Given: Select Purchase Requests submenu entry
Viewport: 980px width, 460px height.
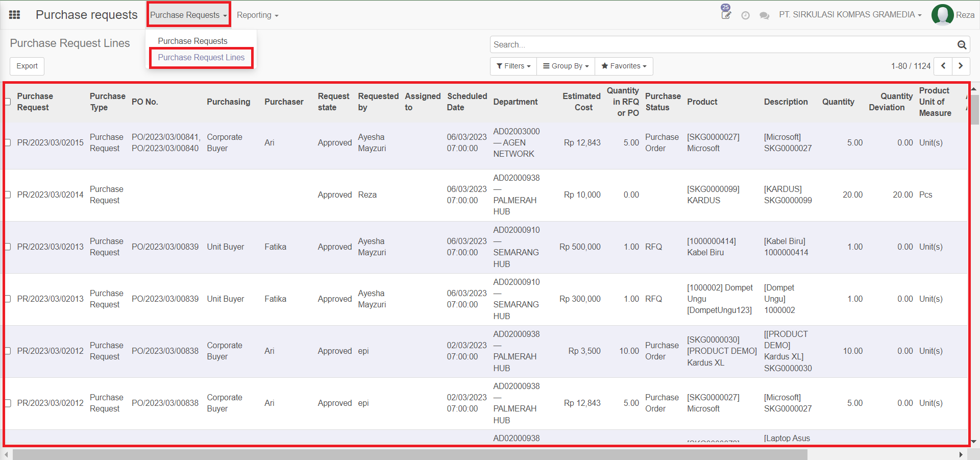Looking at the screenshot, I should point(192,41).
